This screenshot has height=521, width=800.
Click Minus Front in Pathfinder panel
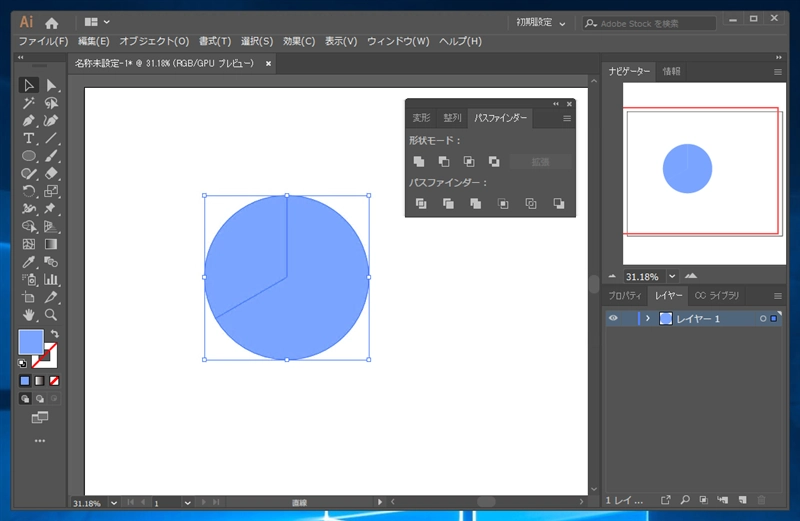[444, 162]
